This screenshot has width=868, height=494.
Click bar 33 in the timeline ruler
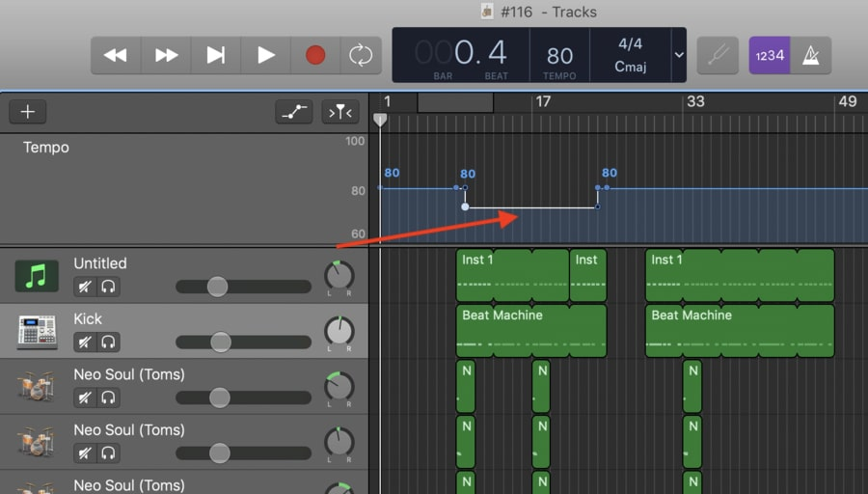(695, 101)
